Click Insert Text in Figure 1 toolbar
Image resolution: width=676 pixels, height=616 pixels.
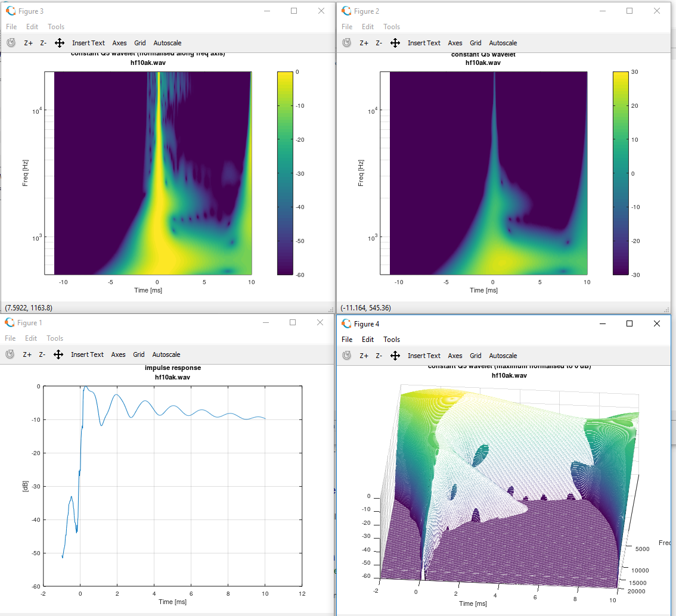pyautogui.click(x=87, y=354)
